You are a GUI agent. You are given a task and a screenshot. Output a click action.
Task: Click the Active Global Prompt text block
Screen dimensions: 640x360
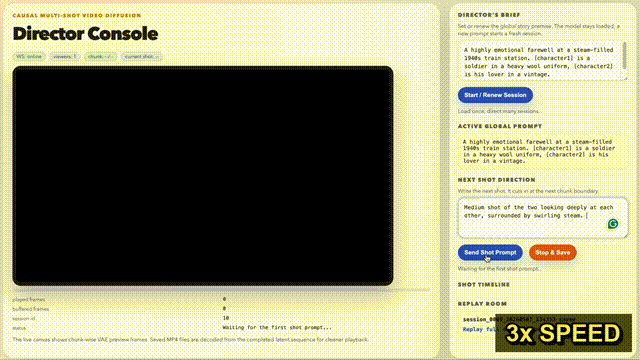pyautogui.click(x=542, y=151)
